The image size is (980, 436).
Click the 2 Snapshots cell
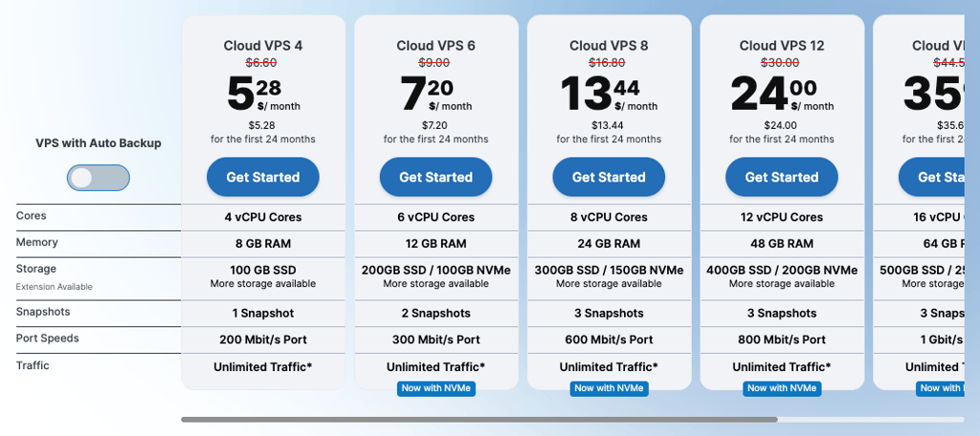435,314
